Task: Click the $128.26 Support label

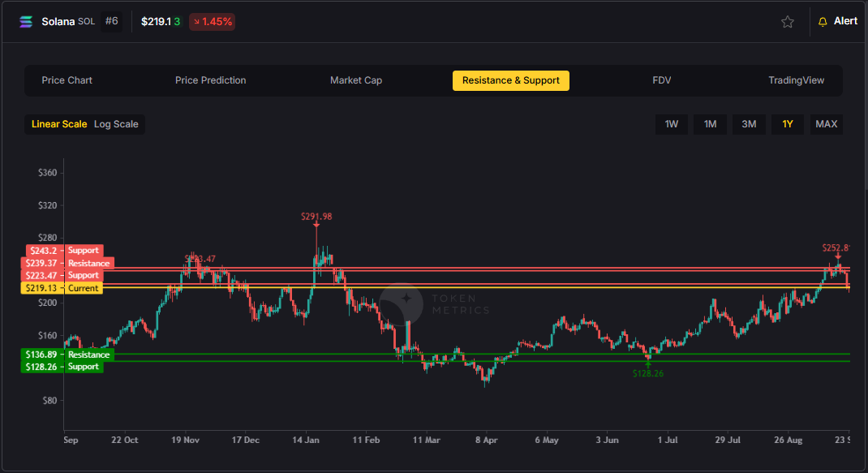Action: coord(62,367)
